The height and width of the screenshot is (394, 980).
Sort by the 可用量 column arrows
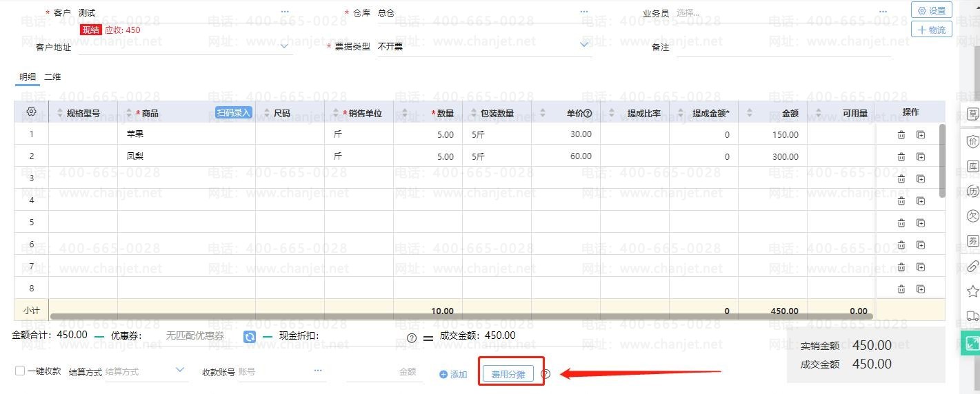point(819,113)
